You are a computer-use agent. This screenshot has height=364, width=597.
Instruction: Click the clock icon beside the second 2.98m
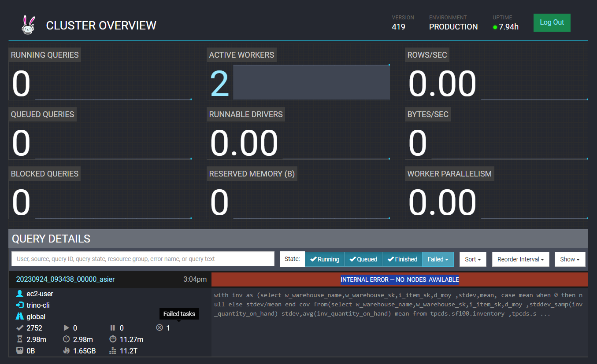point(67,339)
